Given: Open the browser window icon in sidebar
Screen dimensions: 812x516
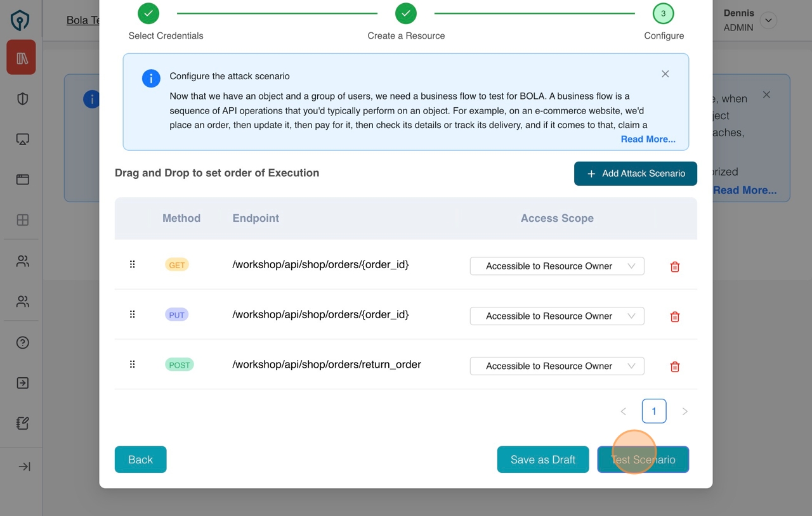Looking at the screenshot, I should (21, 179).
